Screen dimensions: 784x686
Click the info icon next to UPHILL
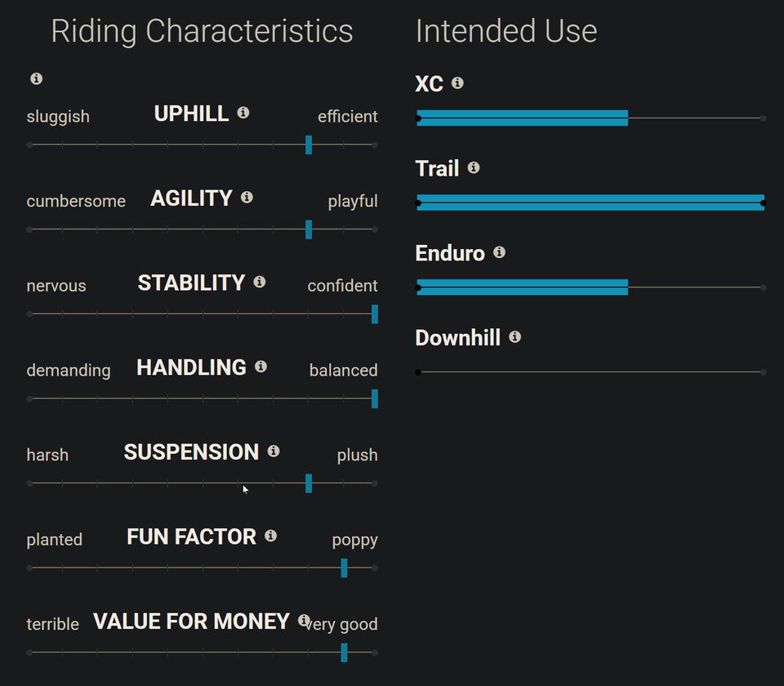click(243, 113)
